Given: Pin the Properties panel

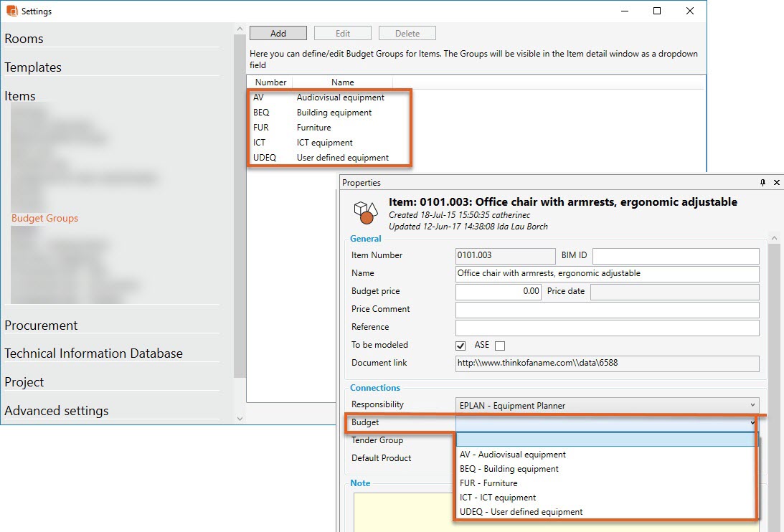Looking at the screenshot, I should (762, 183).
